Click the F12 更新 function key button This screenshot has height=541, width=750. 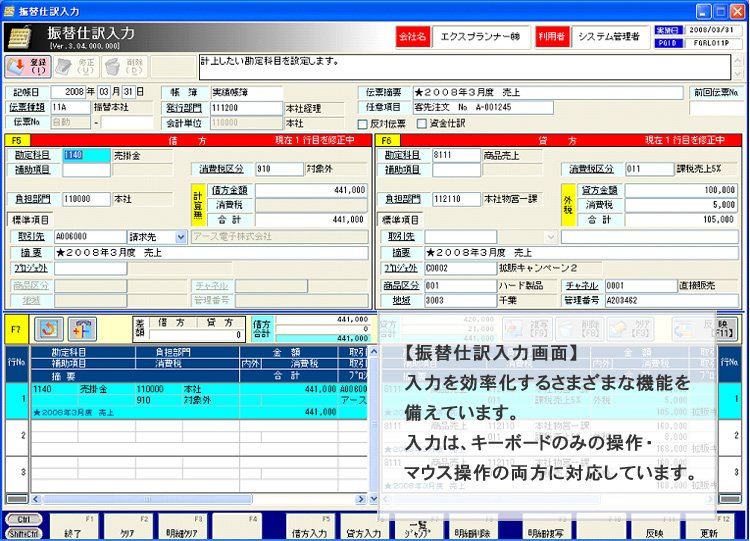709,526
